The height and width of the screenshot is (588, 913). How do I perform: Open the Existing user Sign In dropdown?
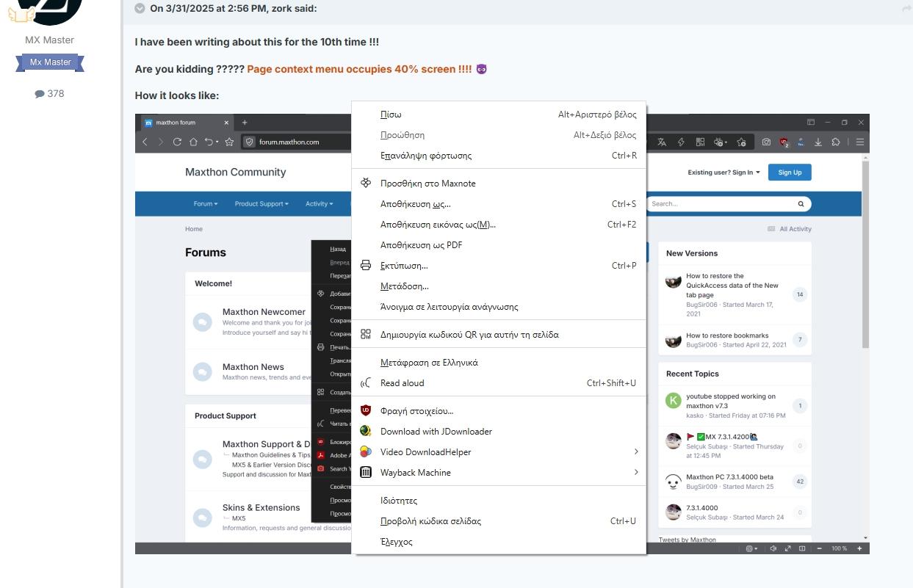pyautogui.click(x=723, y=173)
